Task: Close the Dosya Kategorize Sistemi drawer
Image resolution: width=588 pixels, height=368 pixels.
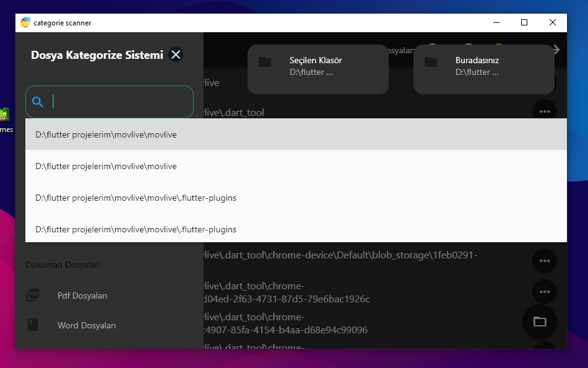Action: (176, 55)
